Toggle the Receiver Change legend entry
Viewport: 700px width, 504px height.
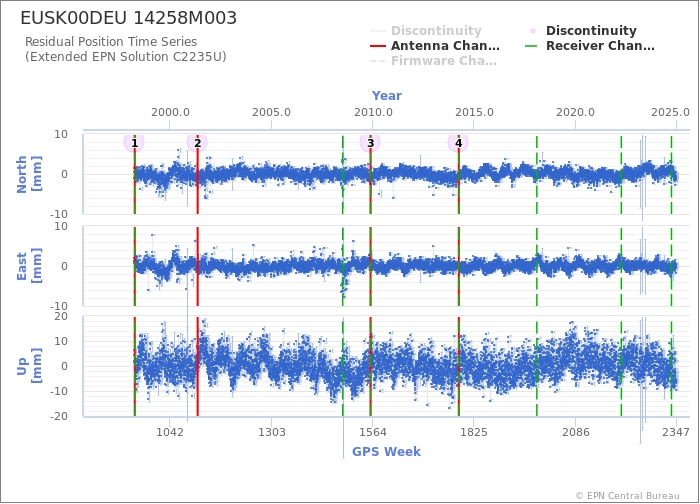tap(590, 46)
